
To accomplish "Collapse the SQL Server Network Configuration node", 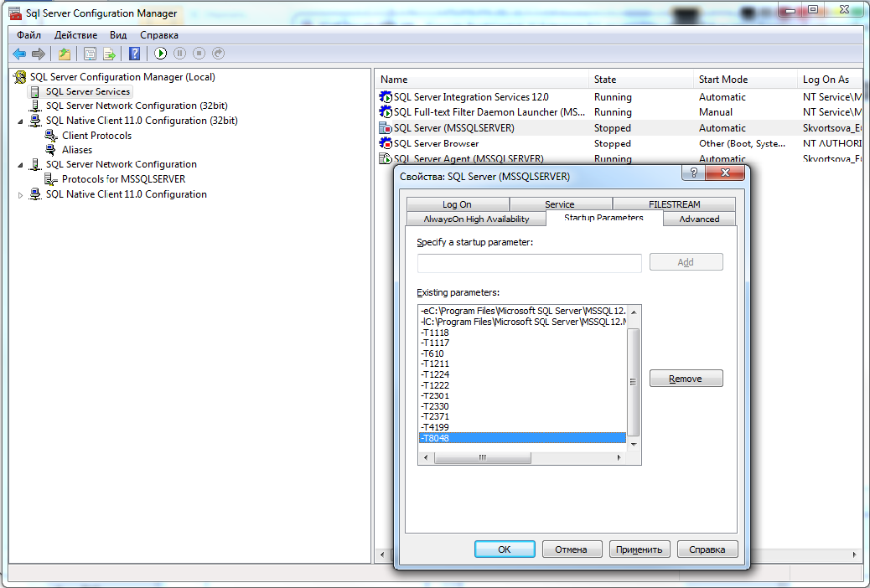I will [20, 165].
